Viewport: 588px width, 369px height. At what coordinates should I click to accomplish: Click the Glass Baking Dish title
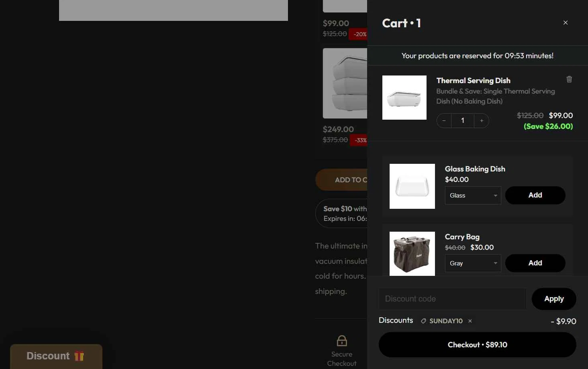point(475,169)
